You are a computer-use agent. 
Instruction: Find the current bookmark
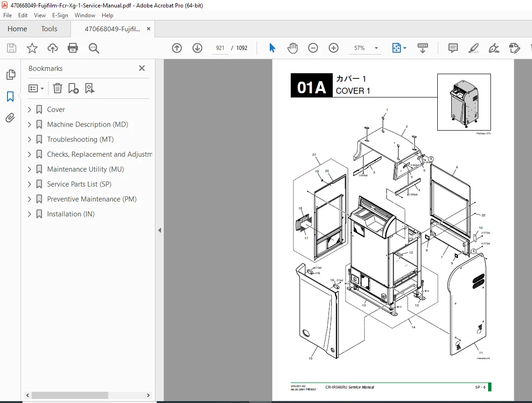click(90, 89)
